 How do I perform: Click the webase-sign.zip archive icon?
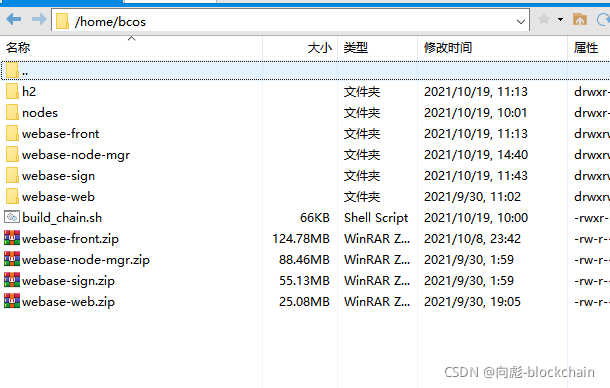tap(12, 280)
